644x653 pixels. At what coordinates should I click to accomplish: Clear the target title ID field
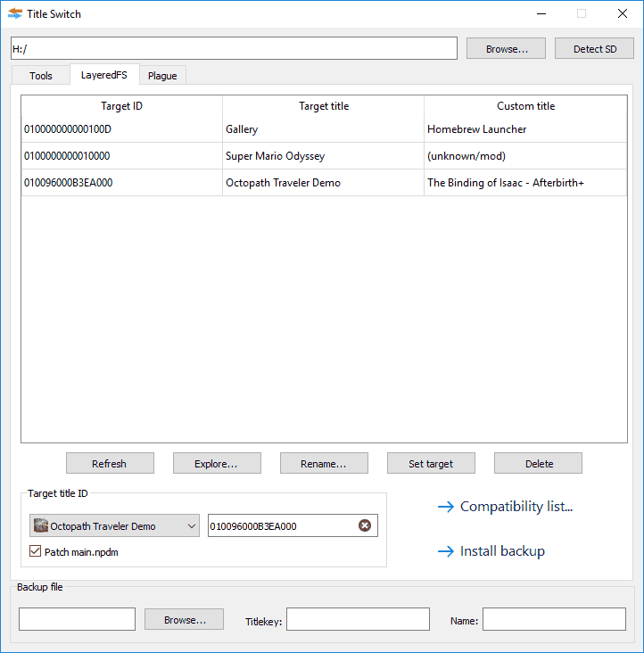pos(365,525)
